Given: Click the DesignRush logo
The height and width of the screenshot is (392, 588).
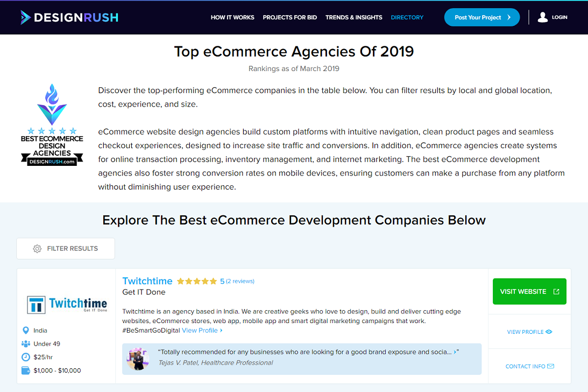Looking at the screenshot, I should click(x=69, y=17).
